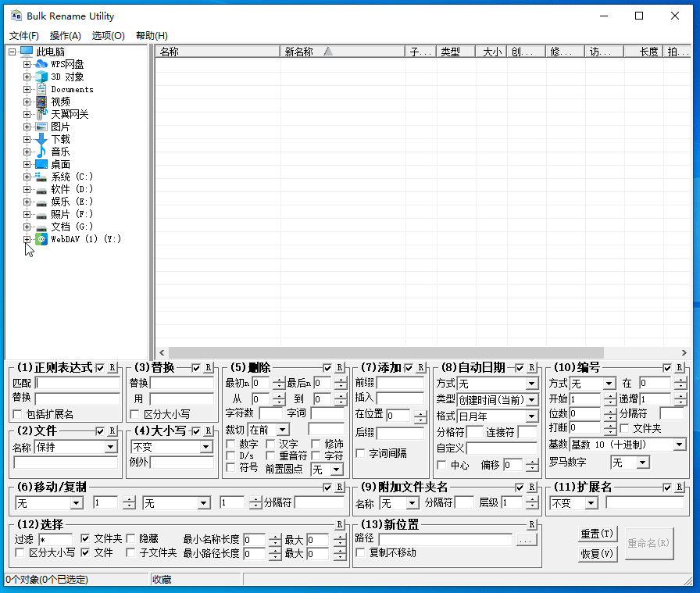Click the WPS网盘 cloud icon
This screenshot has width=700, height=593.
tap(41, 64)
